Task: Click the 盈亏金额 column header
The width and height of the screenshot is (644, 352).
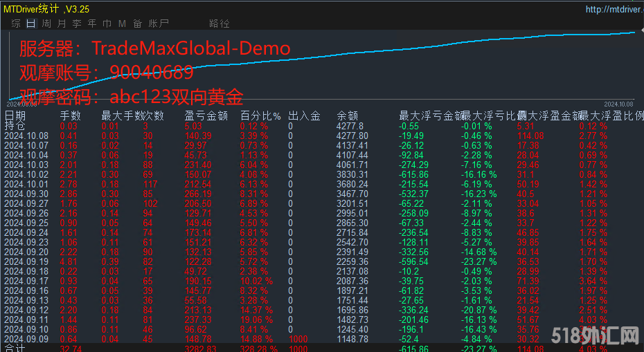Action: [206, 116]
